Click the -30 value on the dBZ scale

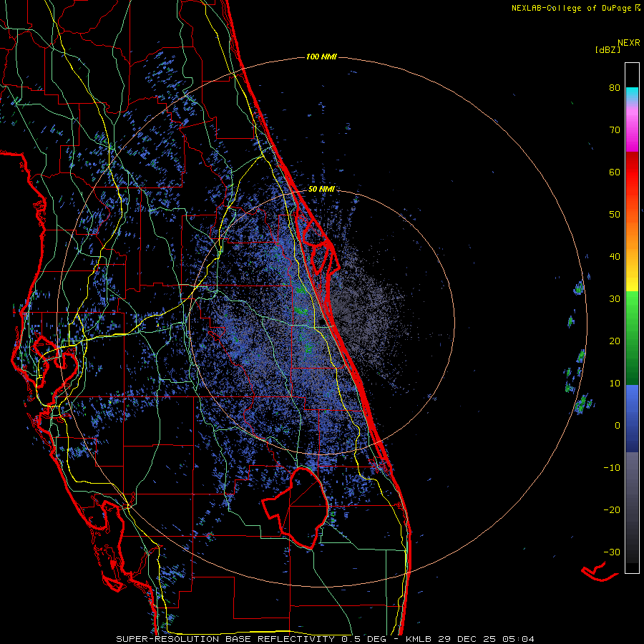coord(612,552)
